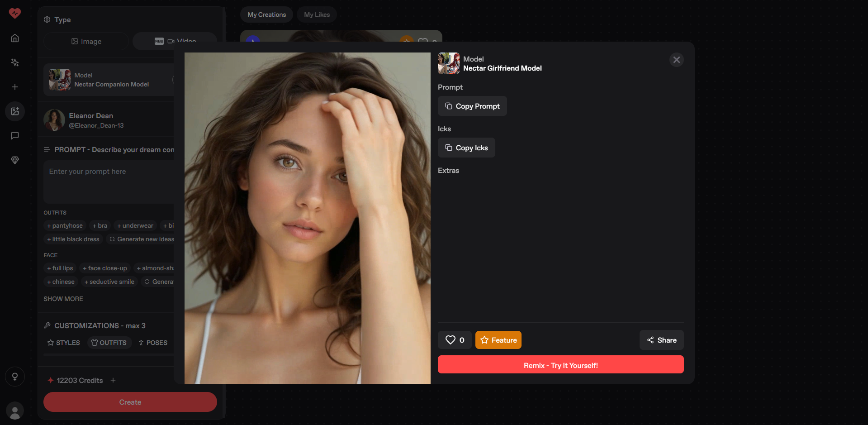Click the Copy Icks button
868x425 pixels.
coord(466,148)
